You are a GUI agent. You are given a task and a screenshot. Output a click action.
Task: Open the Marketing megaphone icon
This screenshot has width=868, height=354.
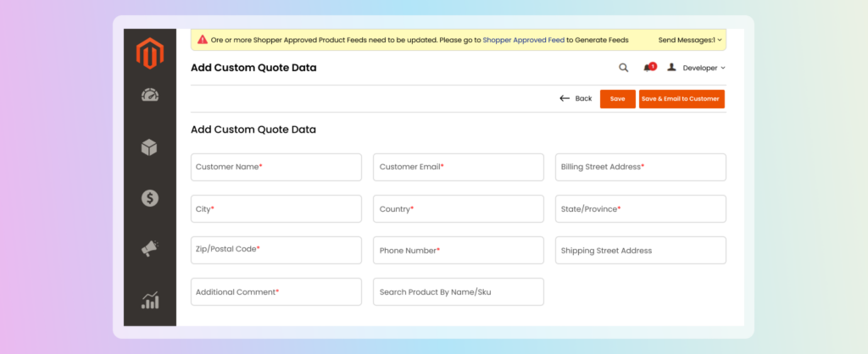[150, 249]
